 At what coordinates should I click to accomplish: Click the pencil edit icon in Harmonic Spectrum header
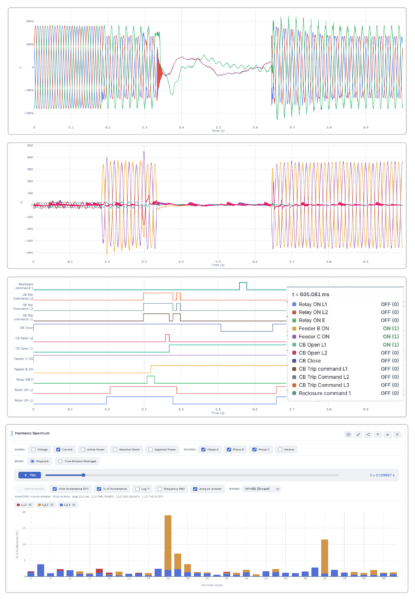pos(358,434)
